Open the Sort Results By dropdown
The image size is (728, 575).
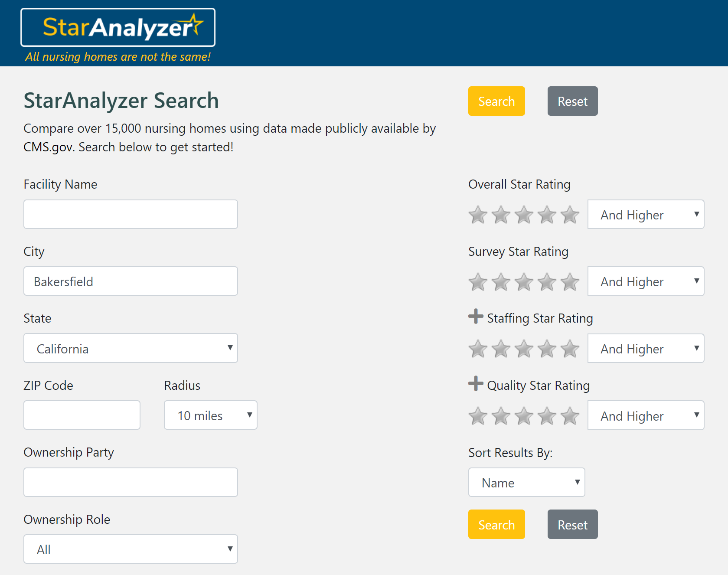526,482
